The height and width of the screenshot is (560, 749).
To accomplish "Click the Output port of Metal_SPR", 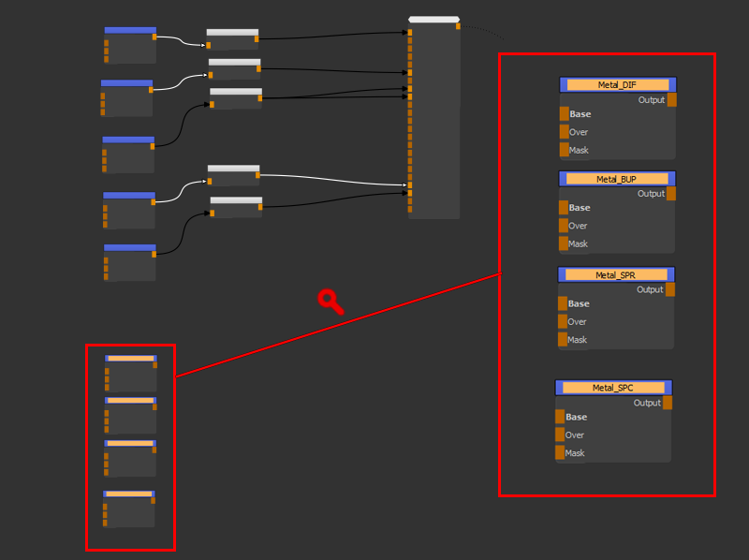I will (670, 290).
